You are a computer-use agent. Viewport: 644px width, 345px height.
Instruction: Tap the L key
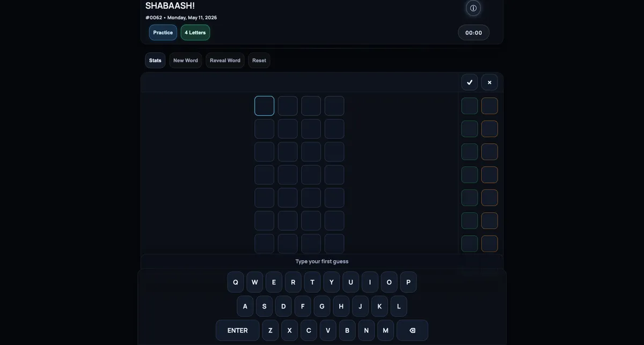pos(399,306)
